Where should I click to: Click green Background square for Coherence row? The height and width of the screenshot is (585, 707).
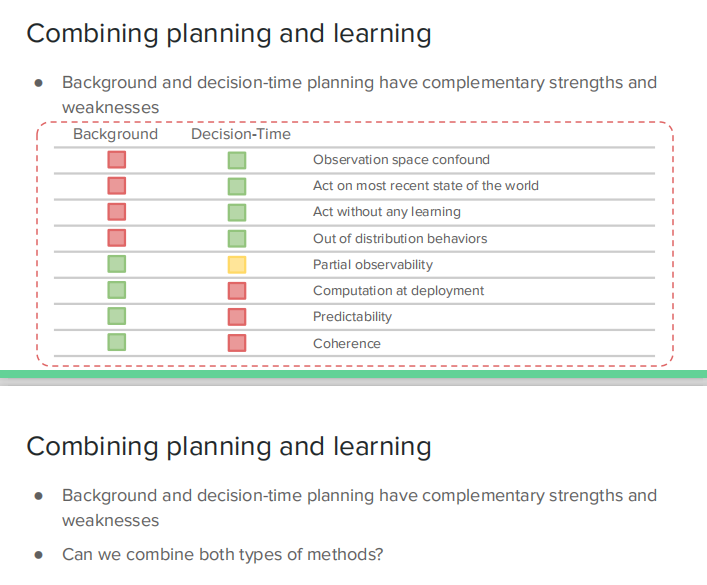point(117,343)
